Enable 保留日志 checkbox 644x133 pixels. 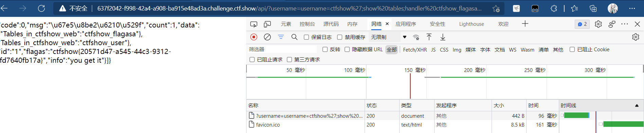[x=306, y=37]
